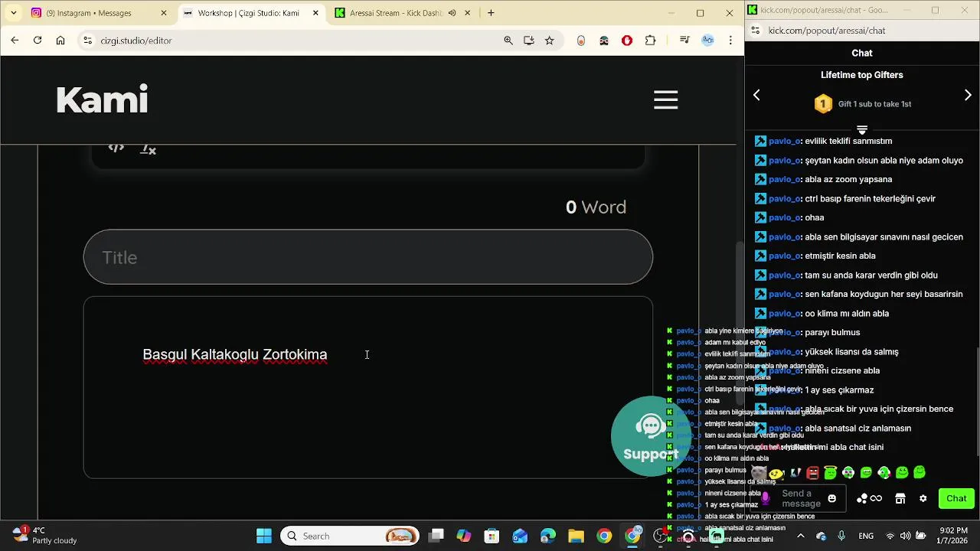Image resolution: width=980 pixels, height=551 pixels.
Task: Click pavlo_o username on 'ohaa' message
Action: point(784,217)
